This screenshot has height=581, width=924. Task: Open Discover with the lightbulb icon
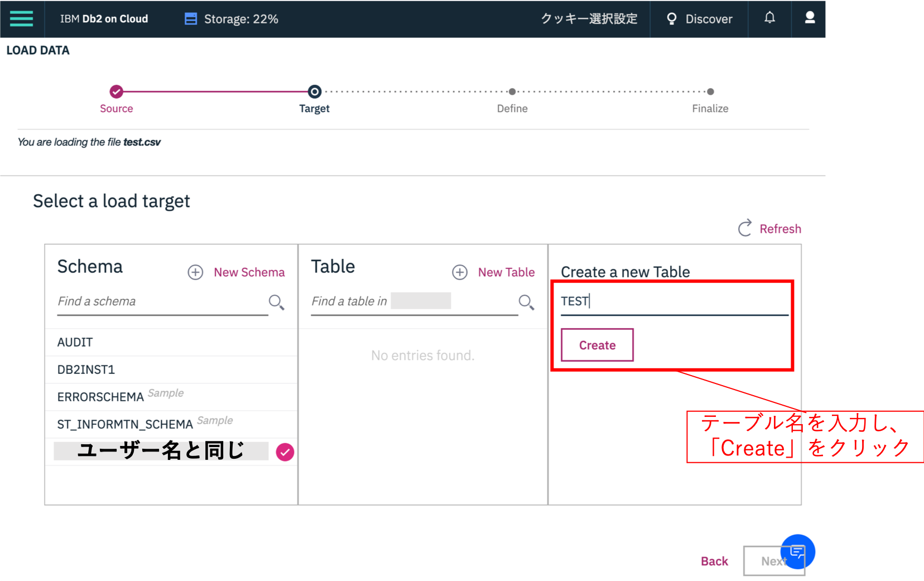(671, 18)
